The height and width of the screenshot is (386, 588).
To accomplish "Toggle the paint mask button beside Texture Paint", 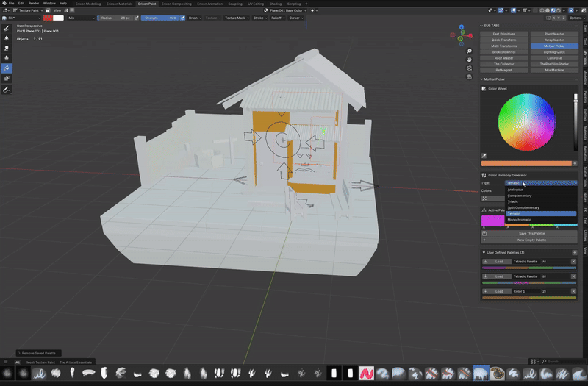I will [48, 10].
